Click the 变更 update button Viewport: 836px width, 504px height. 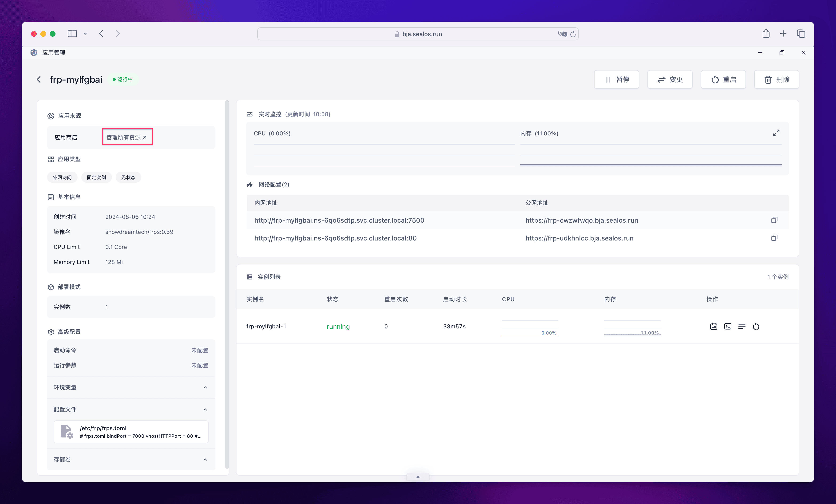click(x=670, y=79)
